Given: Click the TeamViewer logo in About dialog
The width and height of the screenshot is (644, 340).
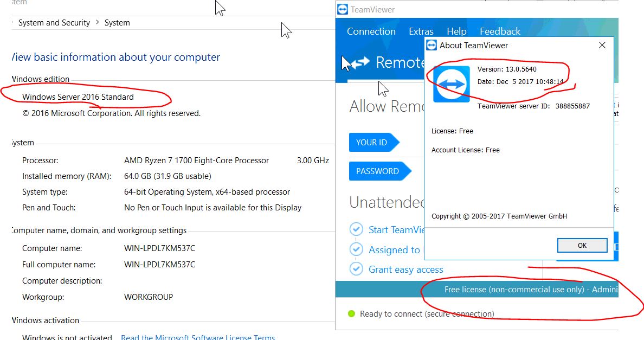Looking at the screenshot, I should coord(452,84).
